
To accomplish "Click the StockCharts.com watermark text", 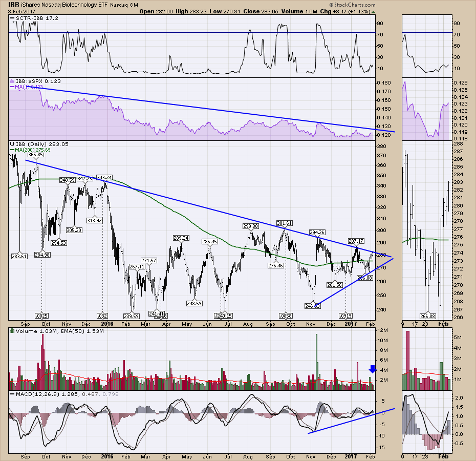I will tap(353, 5).
